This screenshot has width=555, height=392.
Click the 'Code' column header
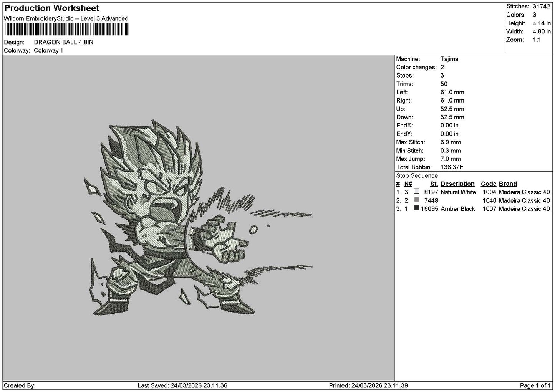coord(489,184)
